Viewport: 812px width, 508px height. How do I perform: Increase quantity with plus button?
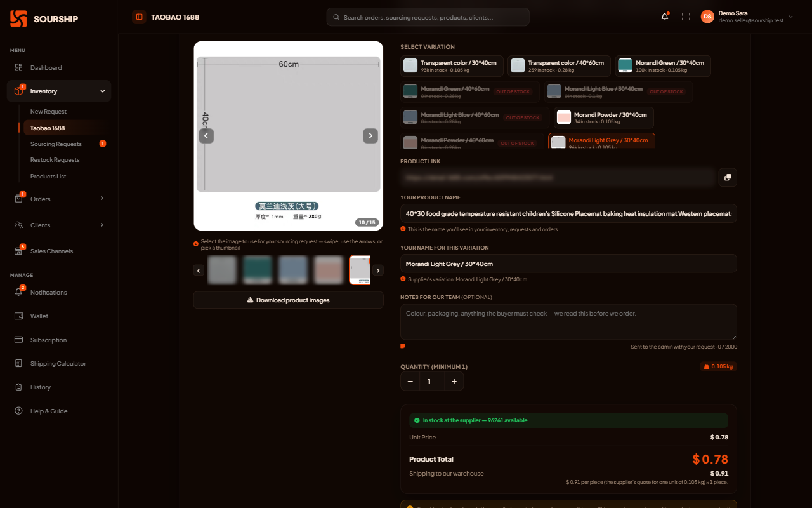pyautogui.click(x=454, y=382)
